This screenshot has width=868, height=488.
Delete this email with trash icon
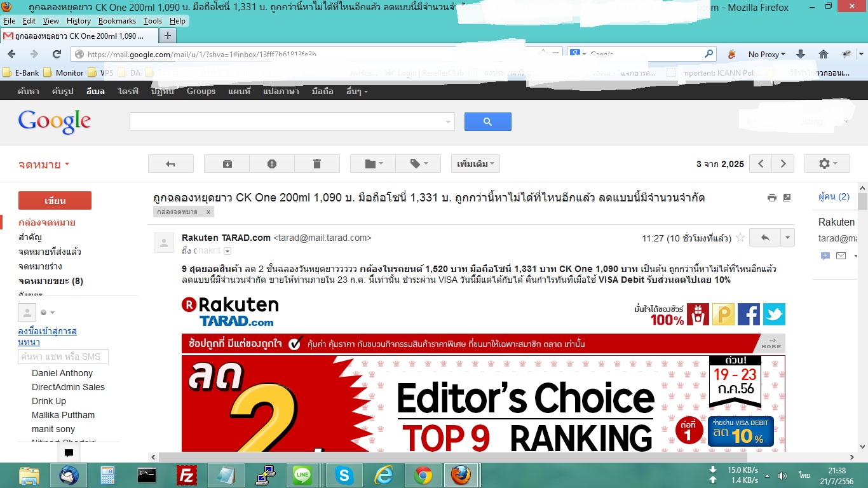click(x=317, y=164)
